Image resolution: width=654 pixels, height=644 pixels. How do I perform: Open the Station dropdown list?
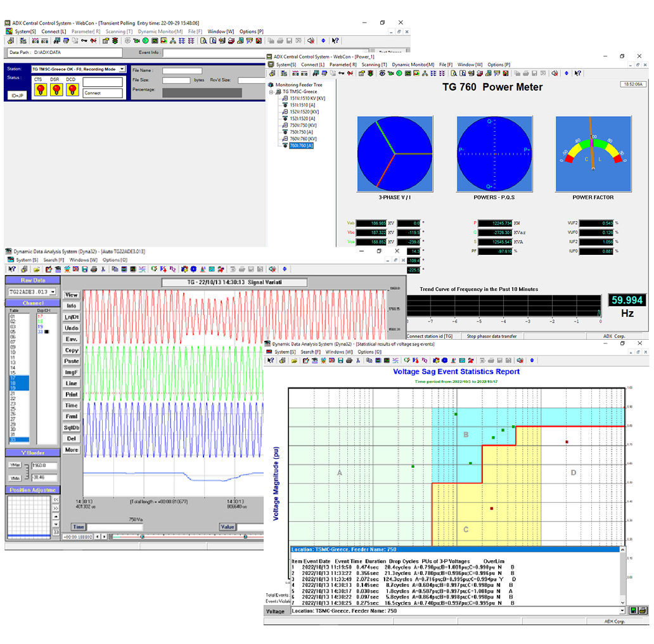[x=122, y=69]
